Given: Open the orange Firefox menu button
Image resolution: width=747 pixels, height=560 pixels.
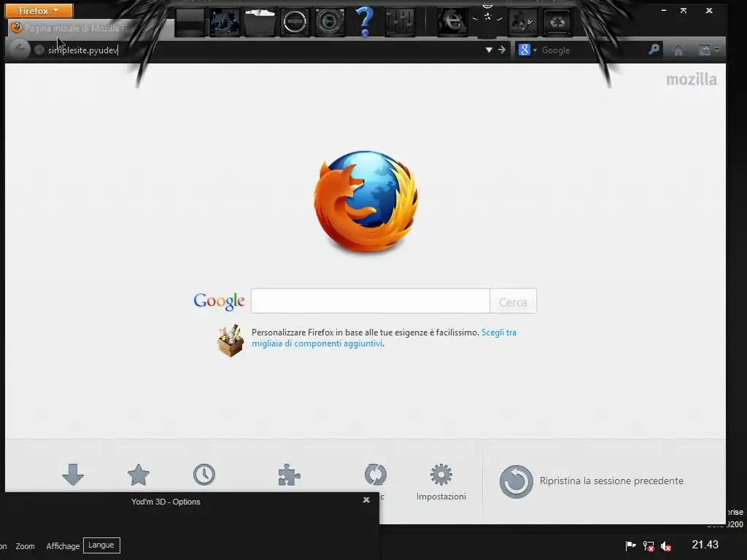Looking at the screenshot, I should click(39, 10).
